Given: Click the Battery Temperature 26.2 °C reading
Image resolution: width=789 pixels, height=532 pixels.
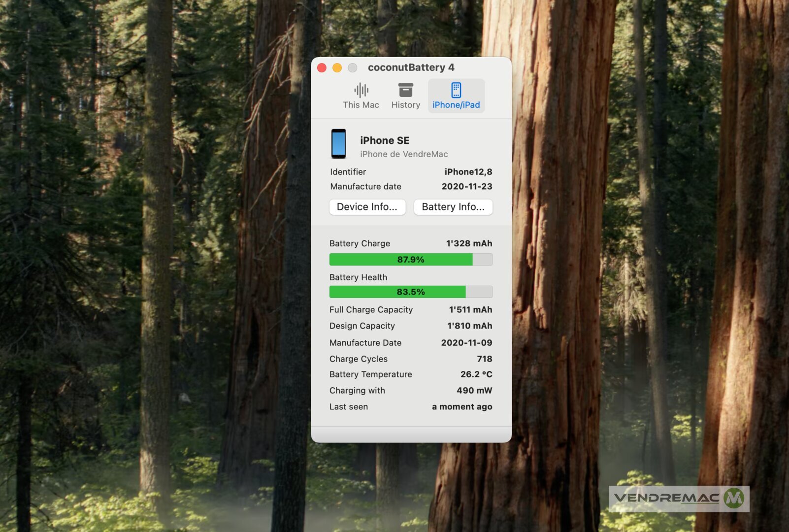Looking at the screenshot, I should (x=476, y=374).
